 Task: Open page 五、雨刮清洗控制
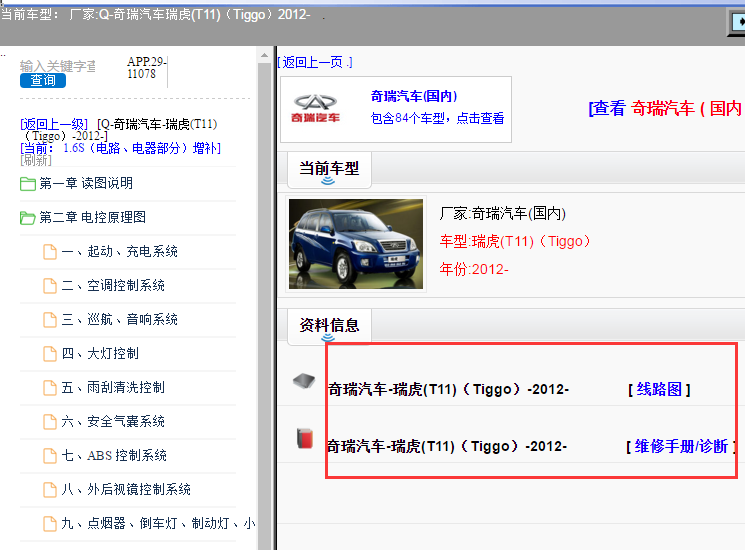(113, 388)
